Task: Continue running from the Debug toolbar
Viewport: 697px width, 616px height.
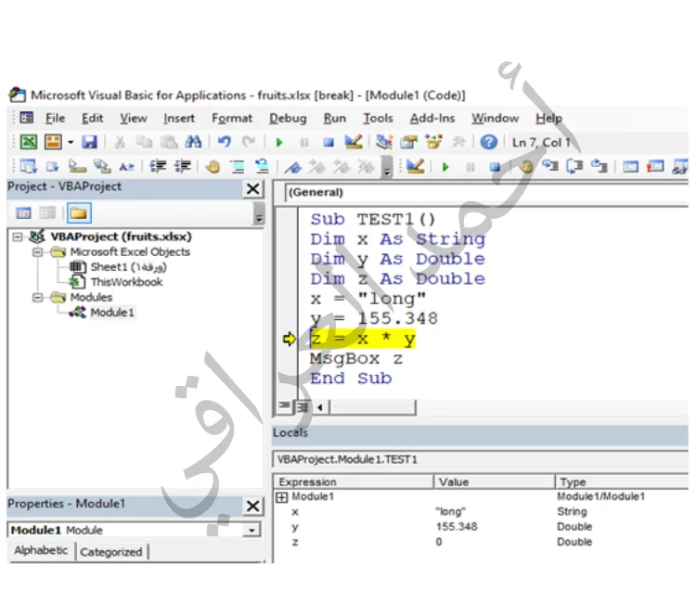Action: point(445,167)
